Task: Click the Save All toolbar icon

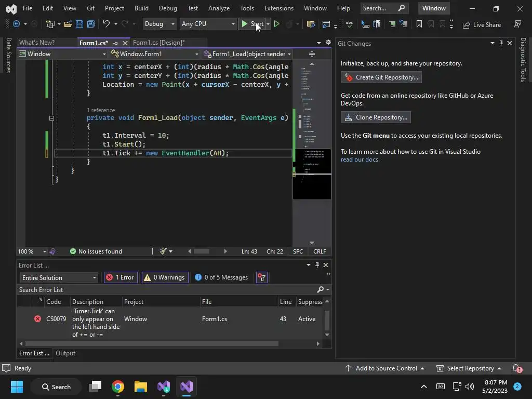Action: pos(90,24)
